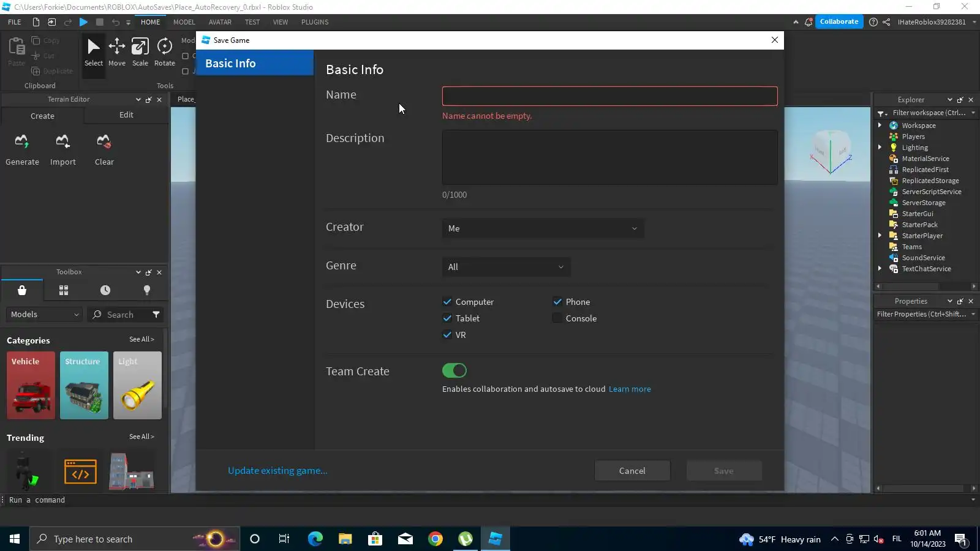The image size is (980, 551).
Task: Uncheck the Computer device checkbox
Action: point(447,302)
